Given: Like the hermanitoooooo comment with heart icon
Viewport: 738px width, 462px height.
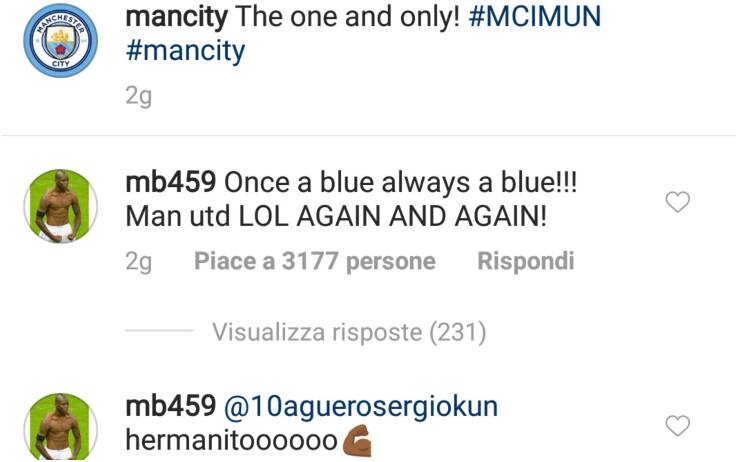Looking at the screenshot, I should pos(677,425).
